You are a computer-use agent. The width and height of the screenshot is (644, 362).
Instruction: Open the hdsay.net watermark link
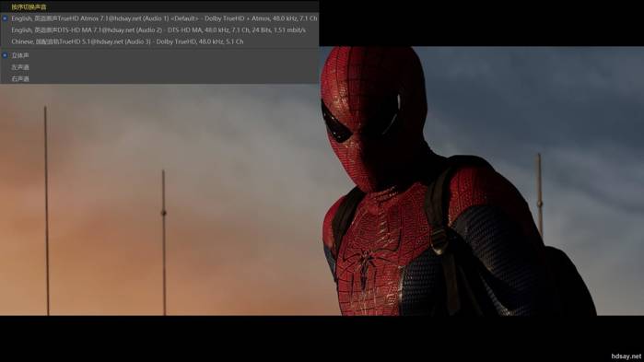point(626,356)
